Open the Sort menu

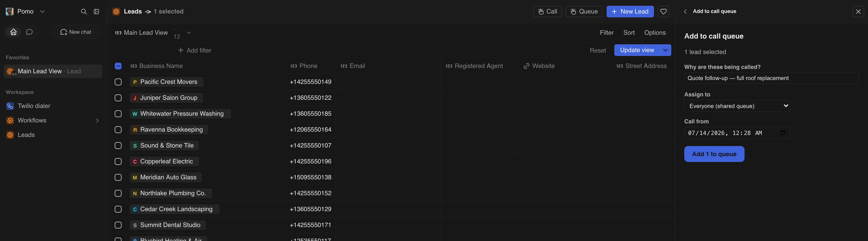click(x=629, y=33)
